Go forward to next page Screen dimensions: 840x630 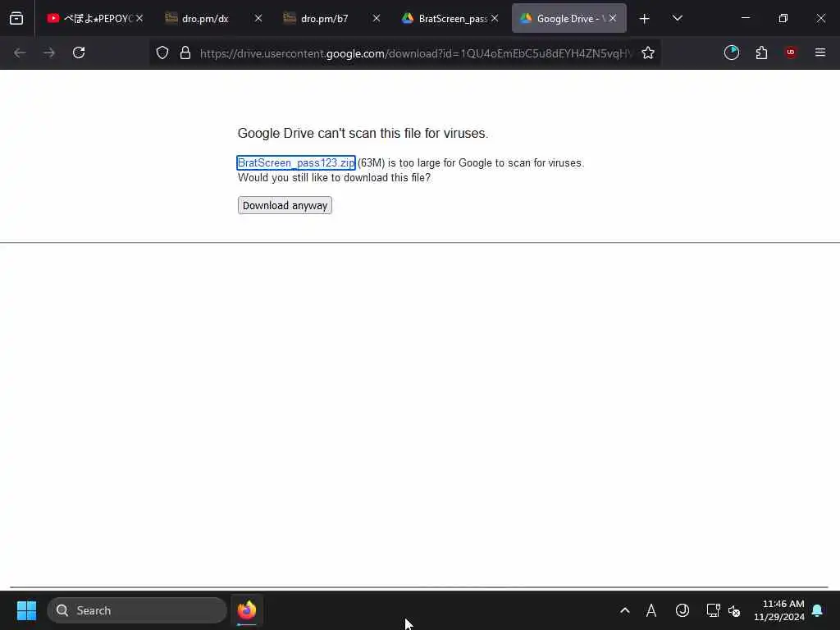click(49, 52)
